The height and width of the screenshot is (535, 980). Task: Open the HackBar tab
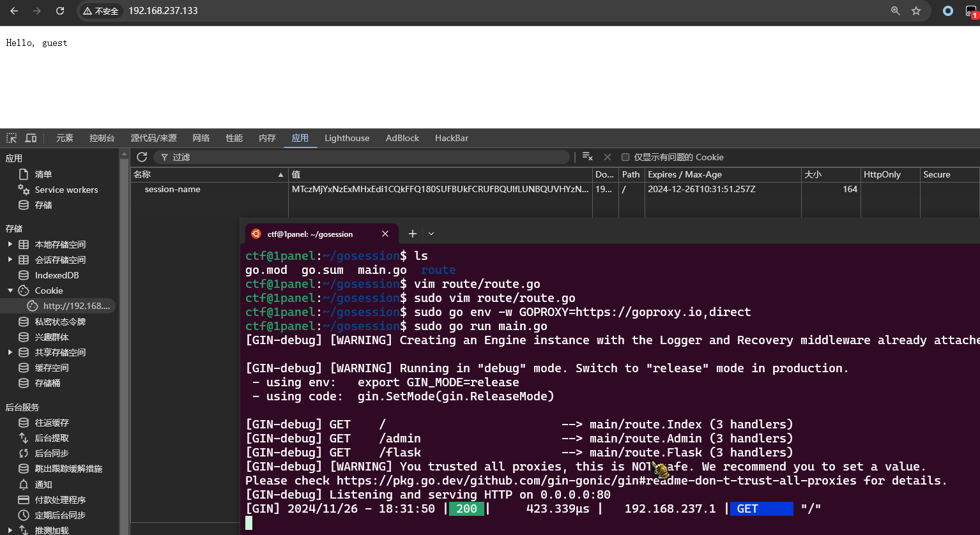tap(451, 138)
